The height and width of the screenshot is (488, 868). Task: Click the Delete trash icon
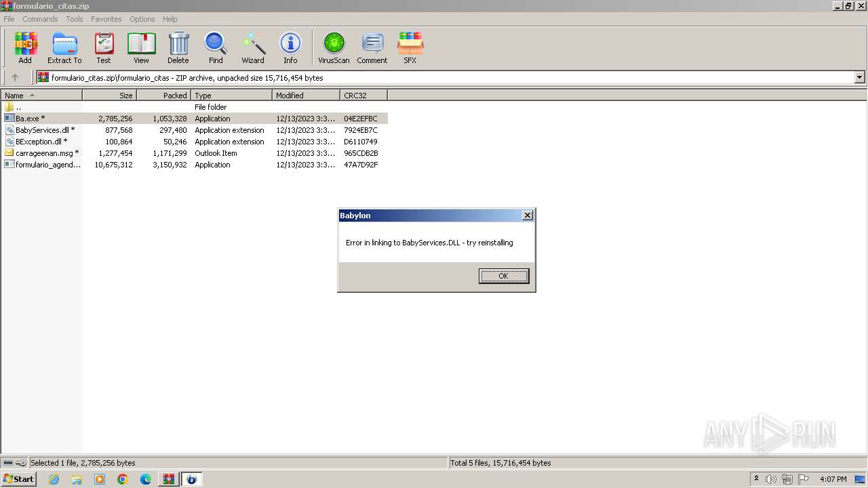[178, 47]
